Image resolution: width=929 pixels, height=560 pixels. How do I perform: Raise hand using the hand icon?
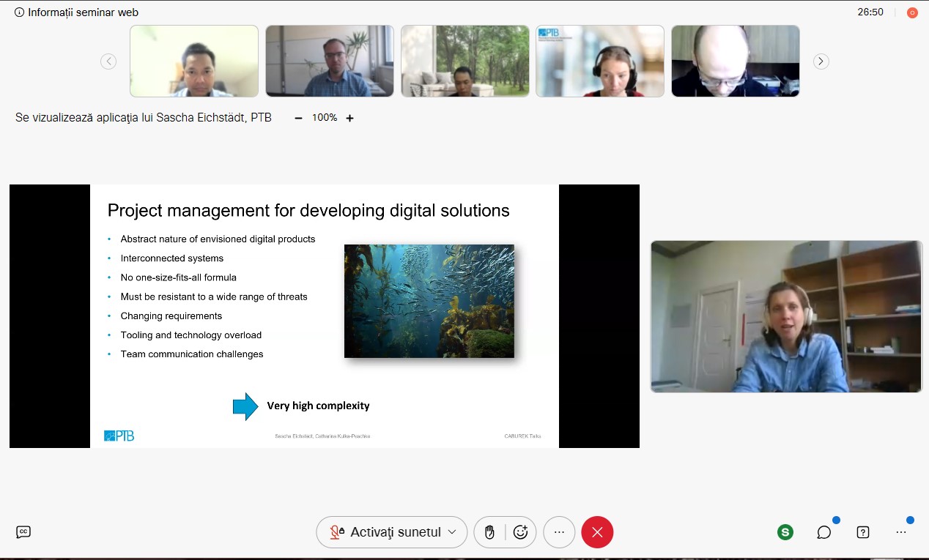pyautogui.click(x=489, y=532)
